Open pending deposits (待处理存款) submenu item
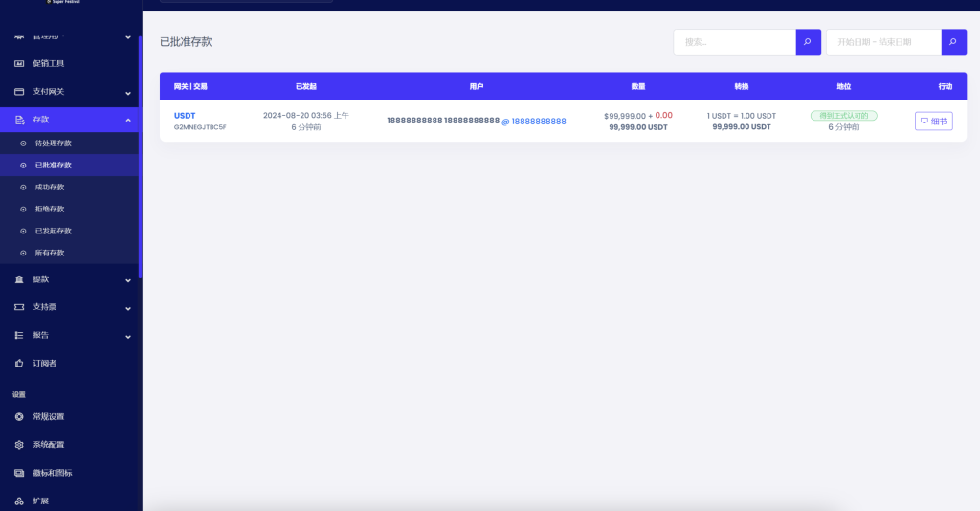This screenshot has width=980, height=511. click(x=53, y=144)
